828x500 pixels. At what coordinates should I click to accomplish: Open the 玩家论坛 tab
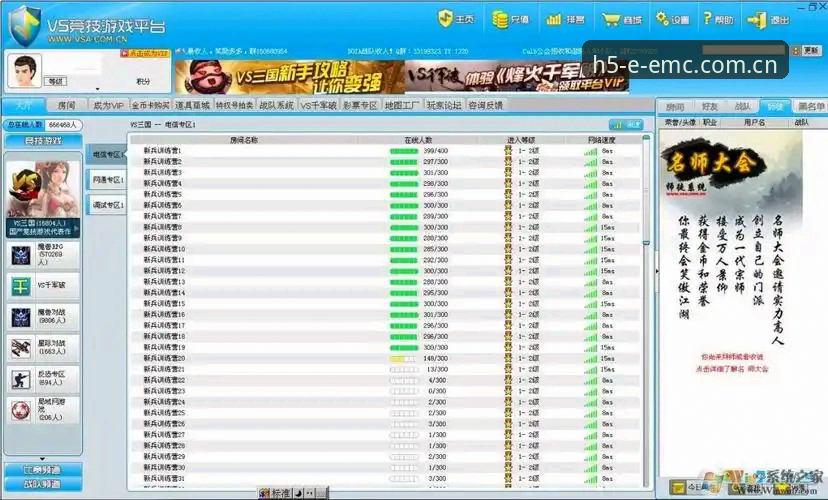click(x=444, y=105)
